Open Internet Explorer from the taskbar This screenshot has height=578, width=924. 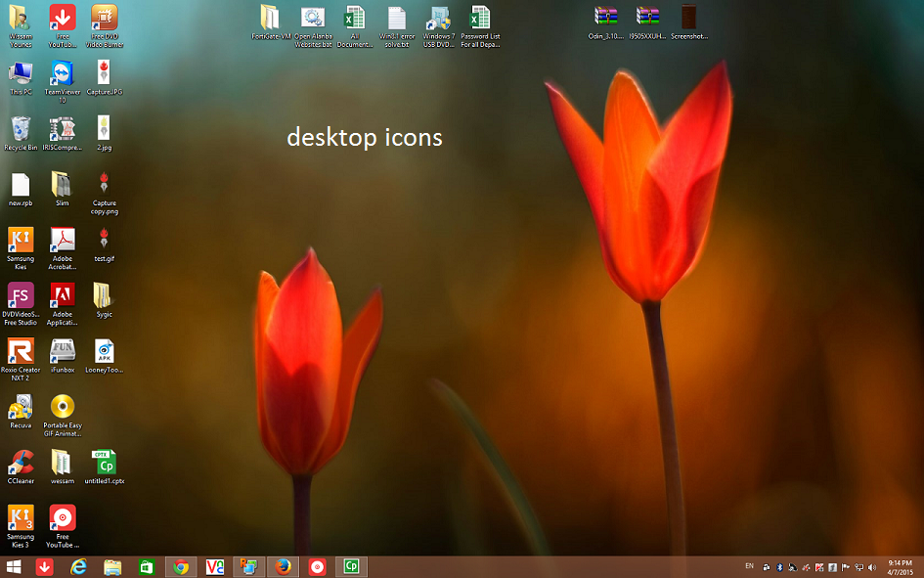pos(78,567)
